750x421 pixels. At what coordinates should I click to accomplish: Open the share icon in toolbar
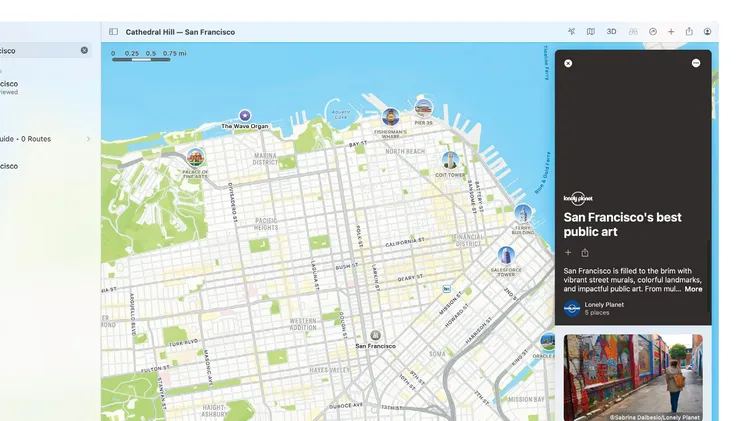click(689, 32)
